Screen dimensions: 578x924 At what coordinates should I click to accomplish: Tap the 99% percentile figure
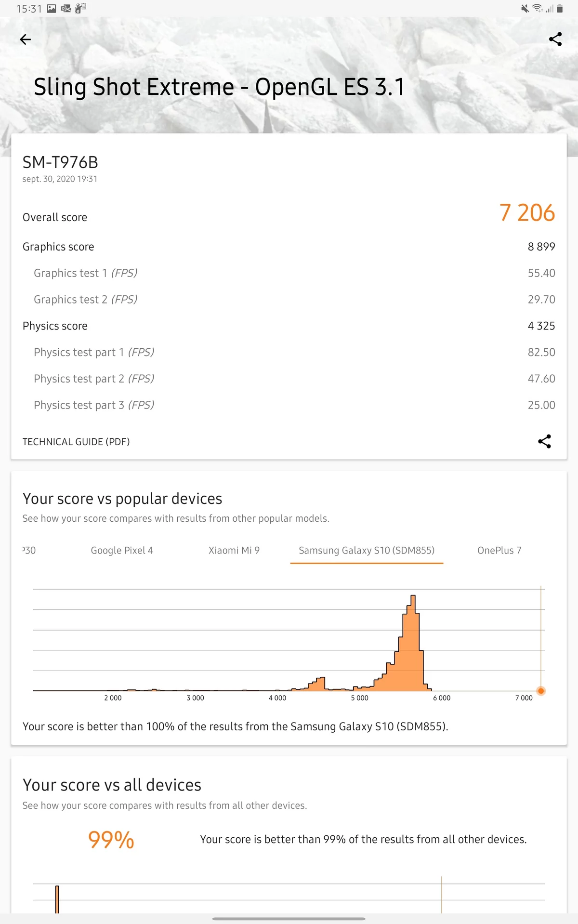coord(111,840)
